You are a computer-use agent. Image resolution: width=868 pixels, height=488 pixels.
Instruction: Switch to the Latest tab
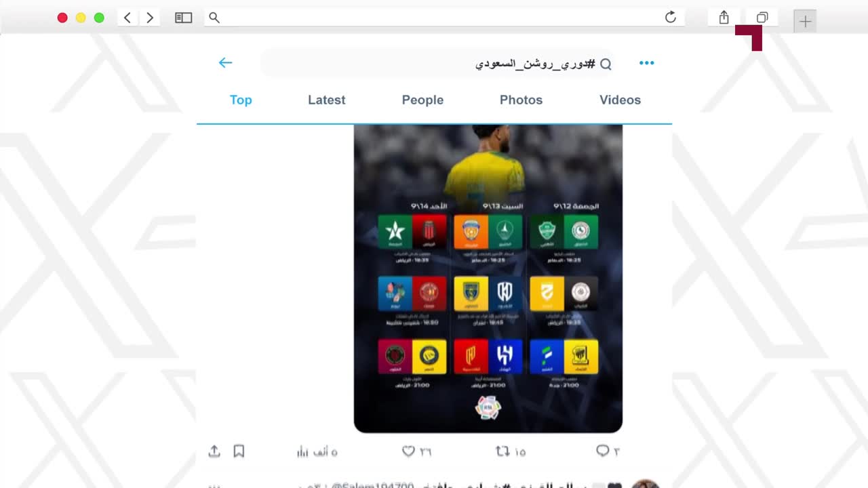tap(326, 100)
